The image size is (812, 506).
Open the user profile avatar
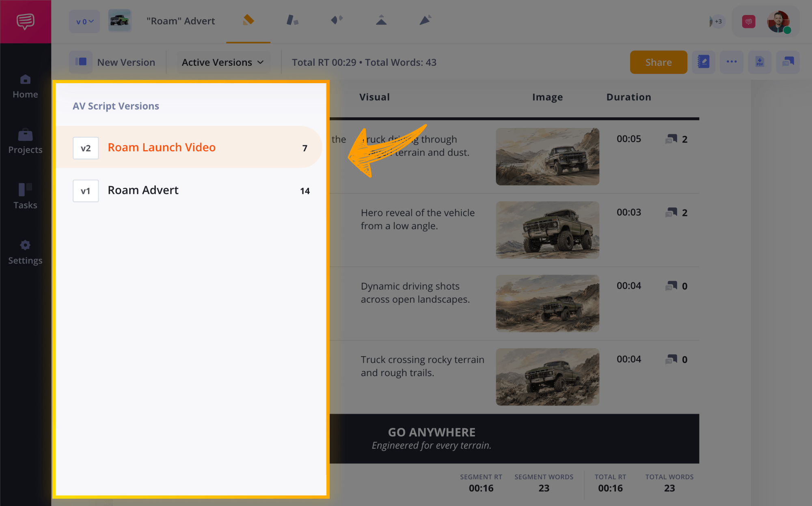coord(778,22)
